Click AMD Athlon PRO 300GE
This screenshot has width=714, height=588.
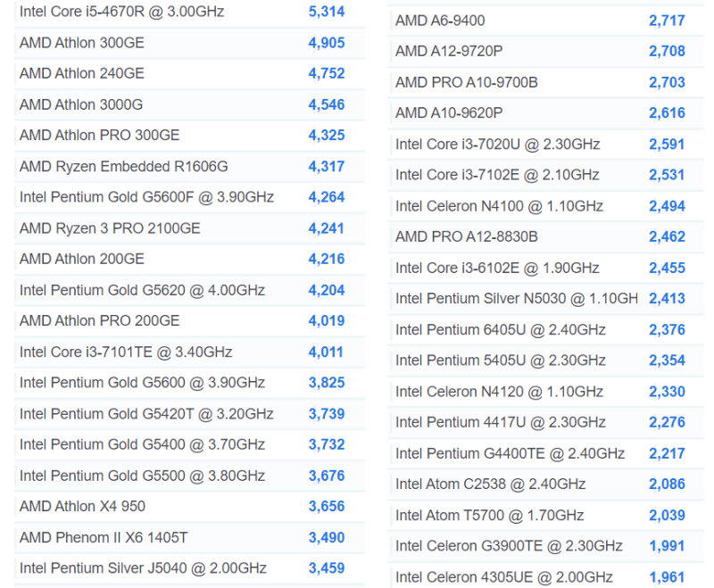(x=99, y=135)
